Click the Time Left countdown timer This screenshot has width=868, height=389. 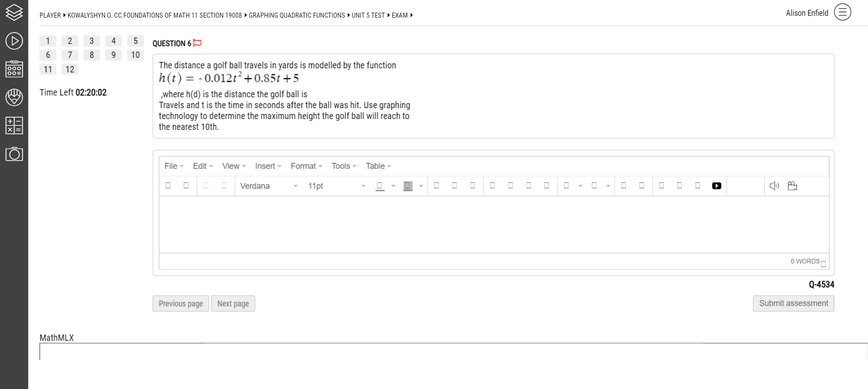pyautogui.click(x=73, y=93)
